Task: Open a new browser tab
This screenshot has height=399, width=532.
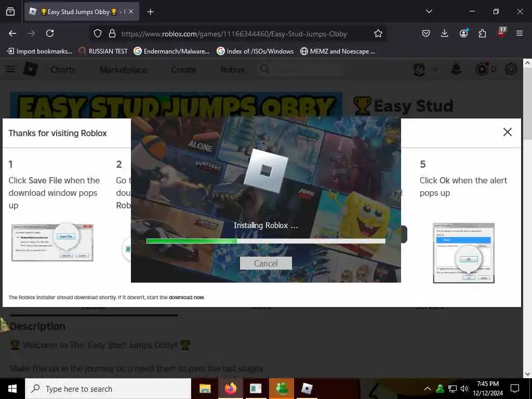Action: [x=150, y=12]
